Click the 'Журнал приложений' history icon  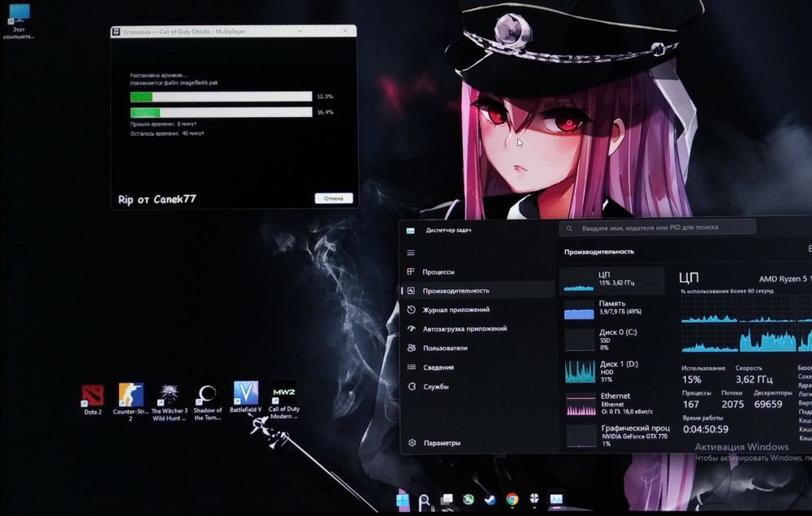tap(411, 310)
